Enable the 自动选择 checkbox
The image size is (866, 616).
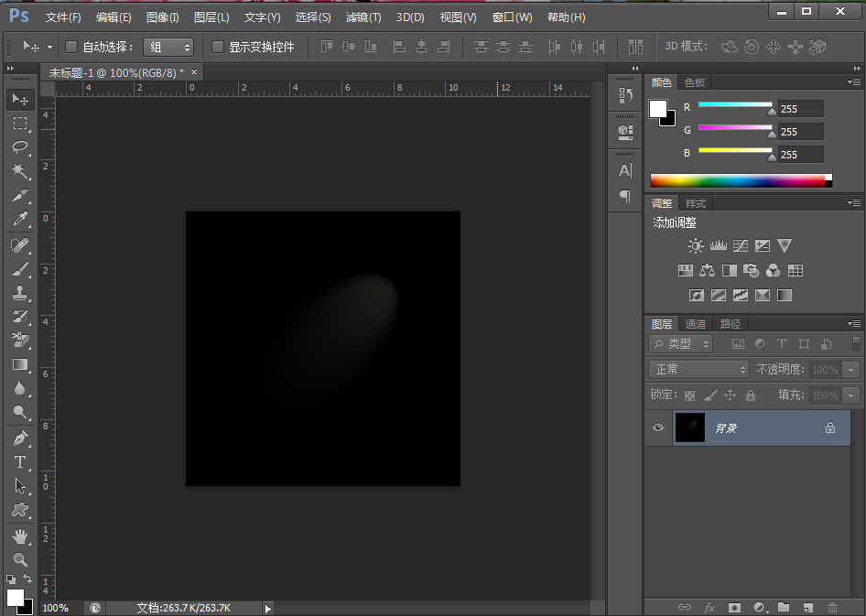coord(71,47)
